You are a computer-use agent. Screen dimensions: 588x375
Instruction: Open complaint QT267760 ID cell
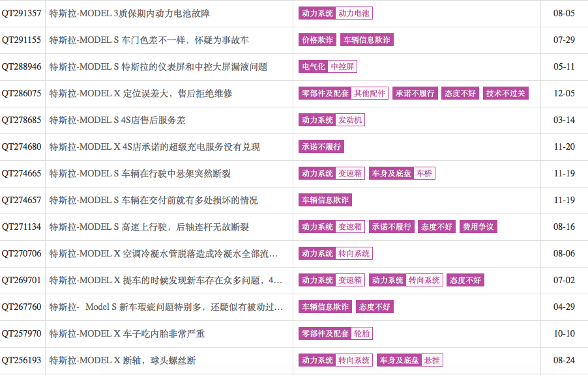(x=22, y=307)
